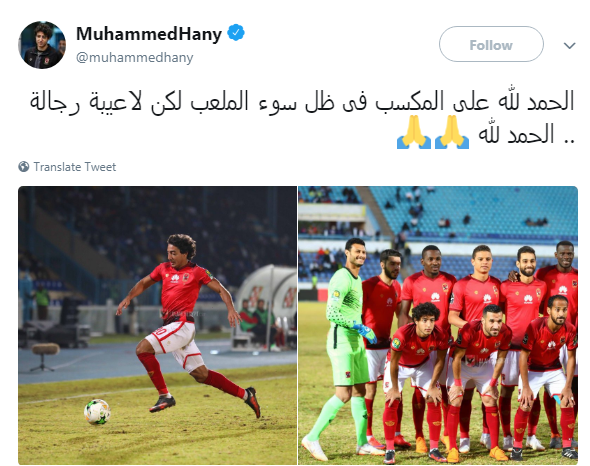Click the second line of tweet text
This screenshot has height=466, width=590.
(x=486, y=133)
